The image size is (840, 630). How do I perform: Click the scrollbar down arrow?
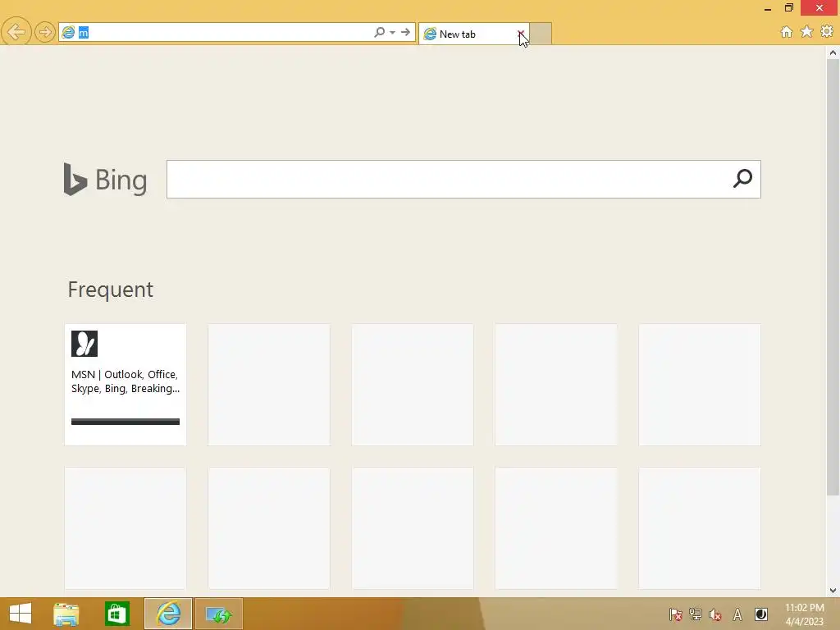[833, 591]
